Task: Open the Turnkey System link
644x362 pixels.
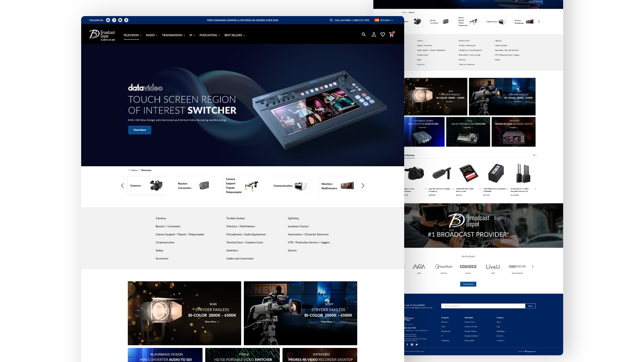Action: [x=235, y=218]
